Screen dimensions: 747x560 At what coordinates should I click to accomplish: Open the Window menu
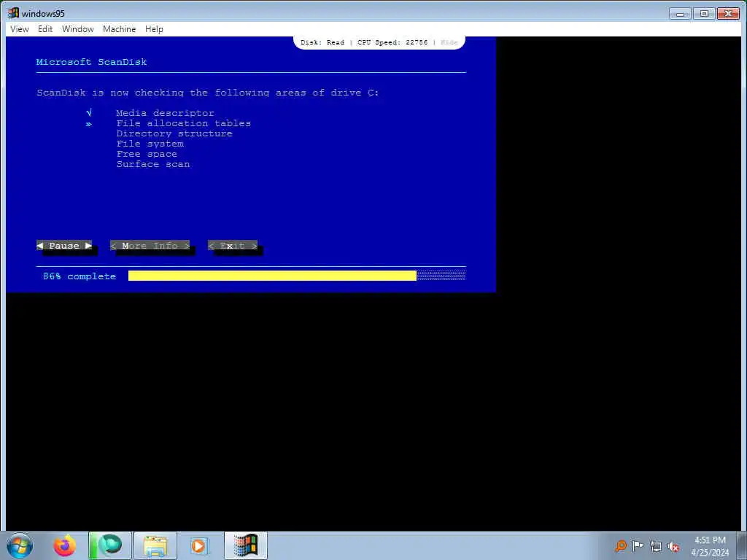[x=77, y=29]
